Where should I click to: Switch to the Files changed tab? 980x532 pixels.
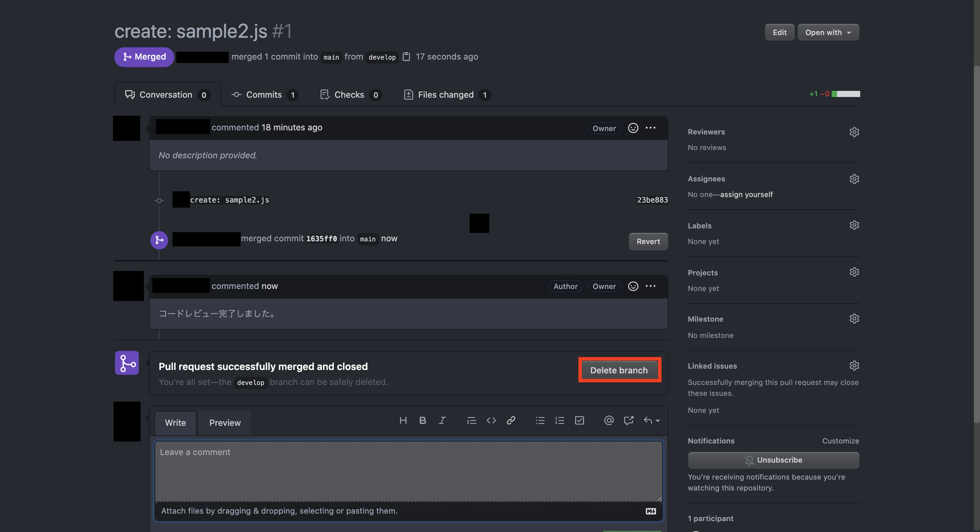[446, 94]
